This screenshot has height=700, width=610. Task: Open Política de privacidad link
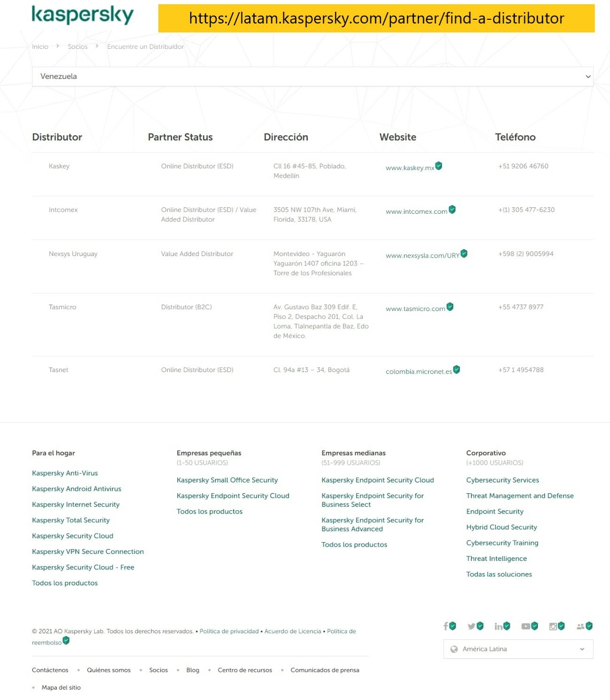229,631
